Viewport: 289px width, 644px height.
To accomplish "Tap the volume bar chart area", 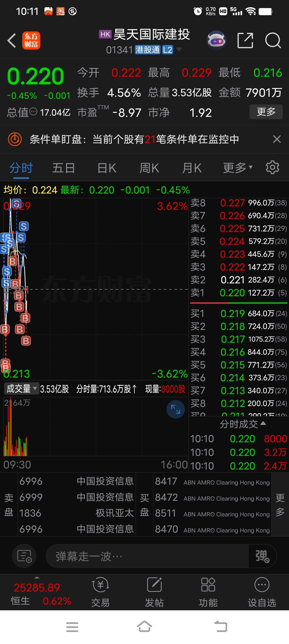I will (x=95, y=427).
